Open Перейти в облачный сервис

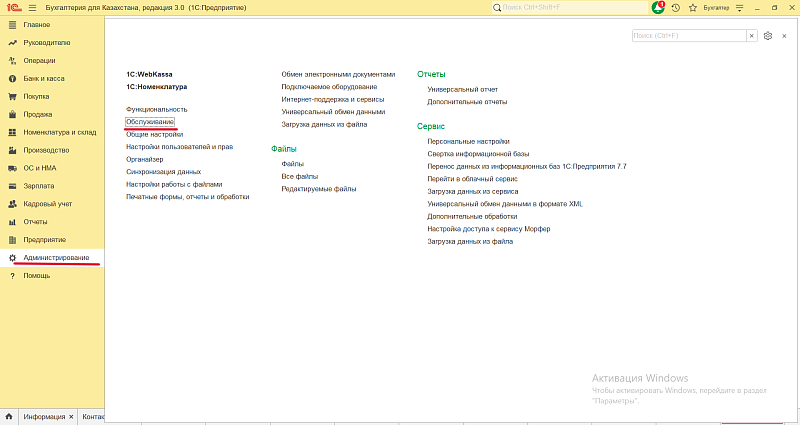[x=472, y=179]
